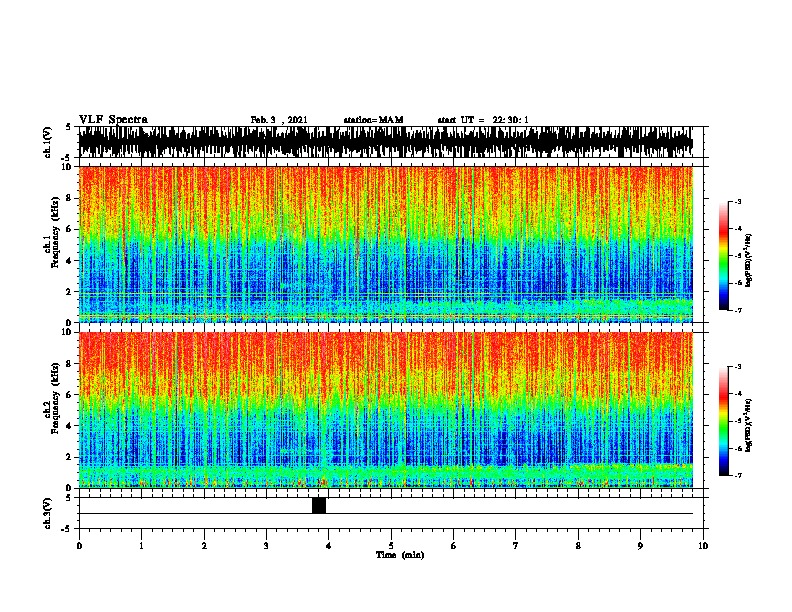The height and width of the screenshot is (612, 792).
Task: Click inside the ch.2 spectrogram panel
Action: click(x=386, y=410)
